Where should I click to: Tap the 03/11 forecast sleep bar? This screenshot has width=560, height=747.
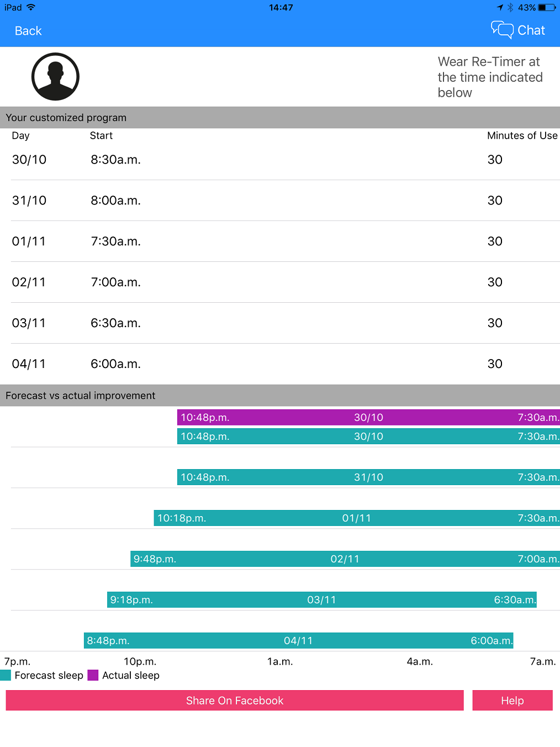[x=322, y=600]
